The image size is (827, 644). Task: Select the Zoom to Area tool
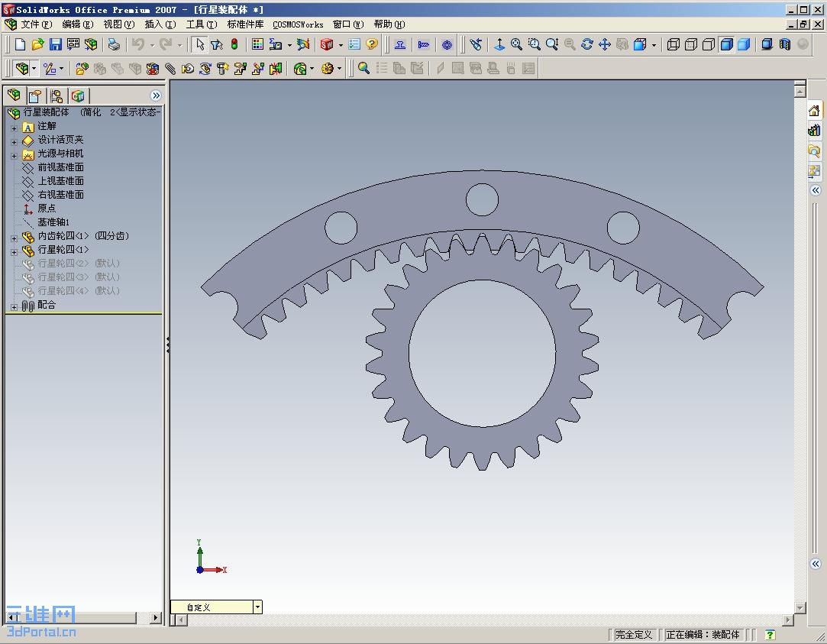[x=534, y=44]
